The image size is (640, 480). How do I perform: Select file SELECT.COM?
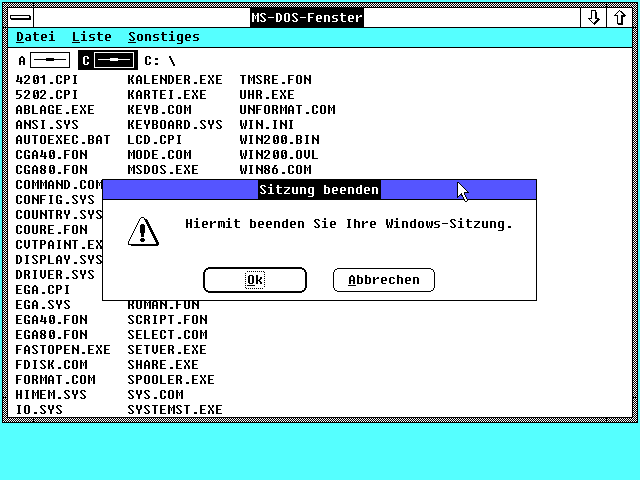167,335
